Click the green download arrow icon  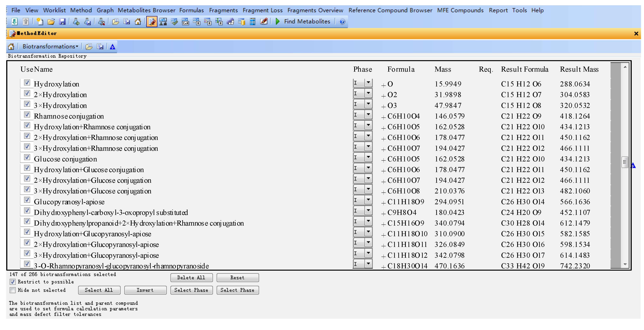click(x=15, y=22)
